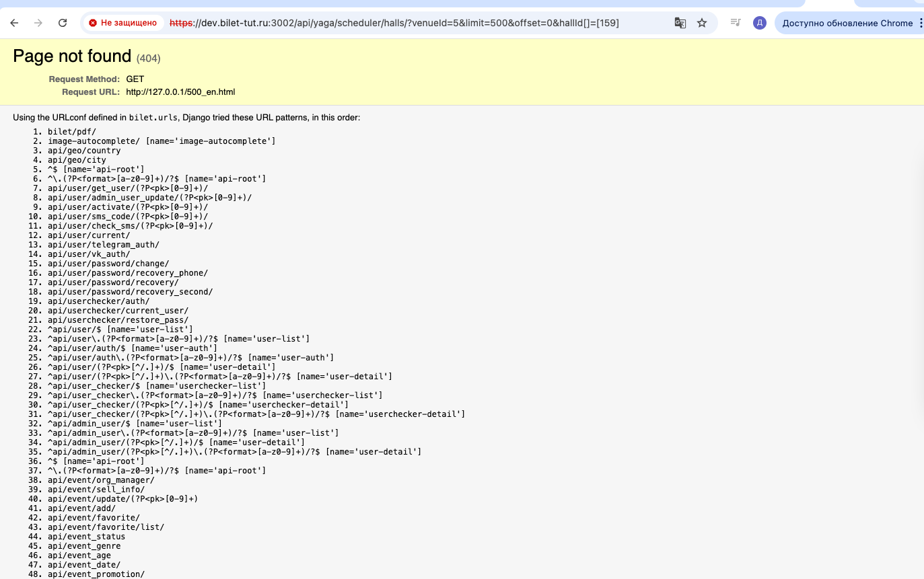Click the 'Page not found' heading

(72, 56)
